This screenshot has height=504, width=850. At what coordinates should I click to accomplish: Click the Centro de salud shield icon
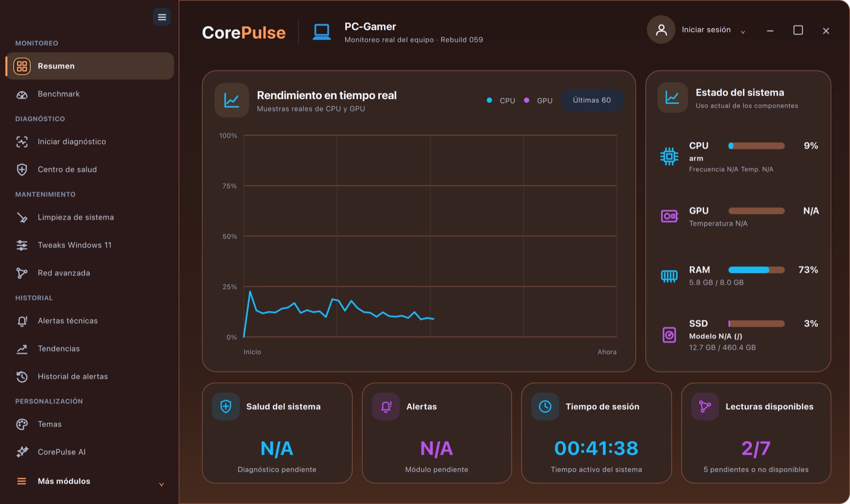pyautogui.click(x=22, y=169)
